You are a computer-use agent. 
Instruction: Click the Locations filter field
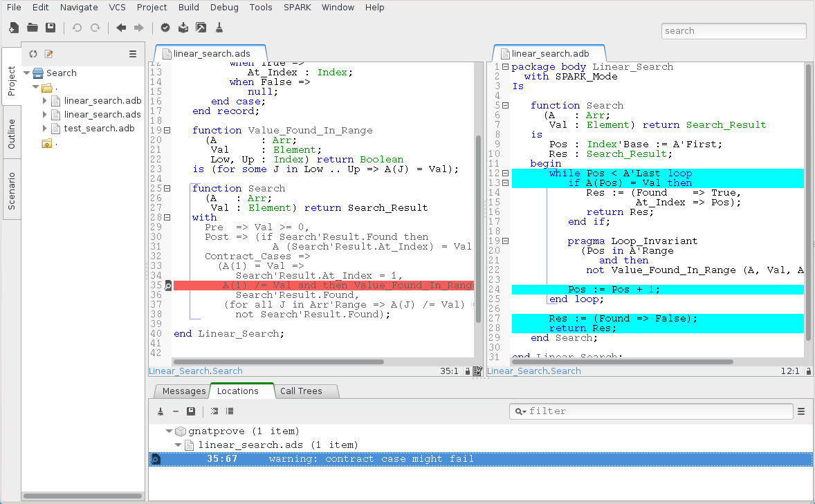click(x=651, y=411)
